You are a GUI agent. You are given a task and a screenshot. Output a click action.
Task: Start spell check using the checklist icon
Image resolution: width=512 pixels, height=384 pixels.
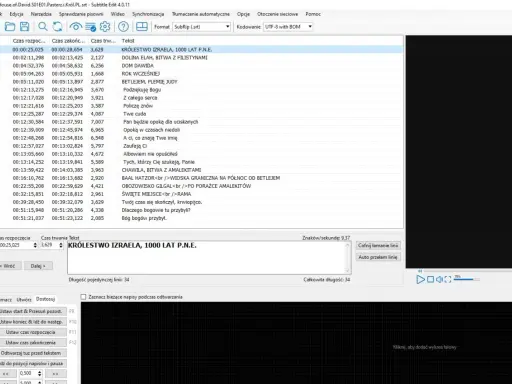click(x=90, y=27)
